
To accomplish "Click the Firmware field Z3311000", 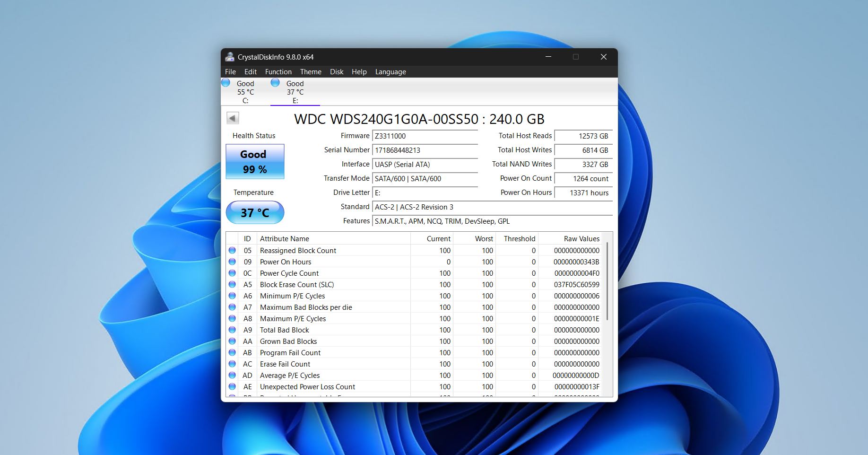I will point(425,136).
